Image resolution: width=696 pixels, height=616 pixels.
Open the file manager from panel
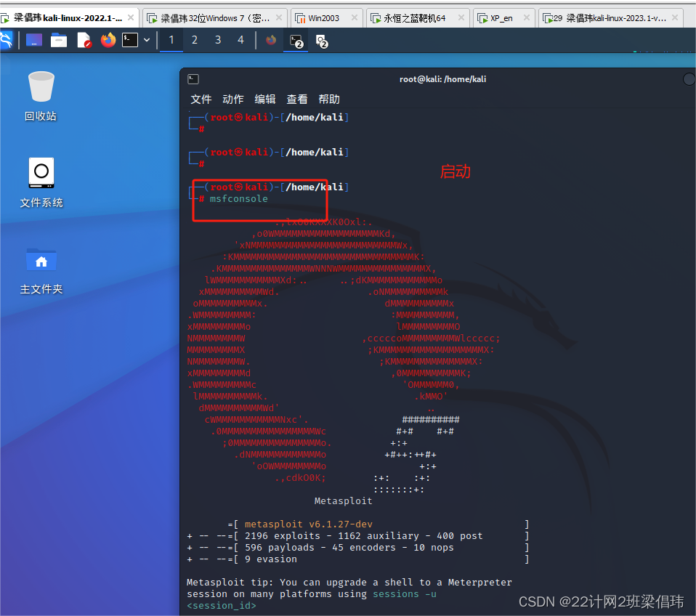click(x=59, y=41)
